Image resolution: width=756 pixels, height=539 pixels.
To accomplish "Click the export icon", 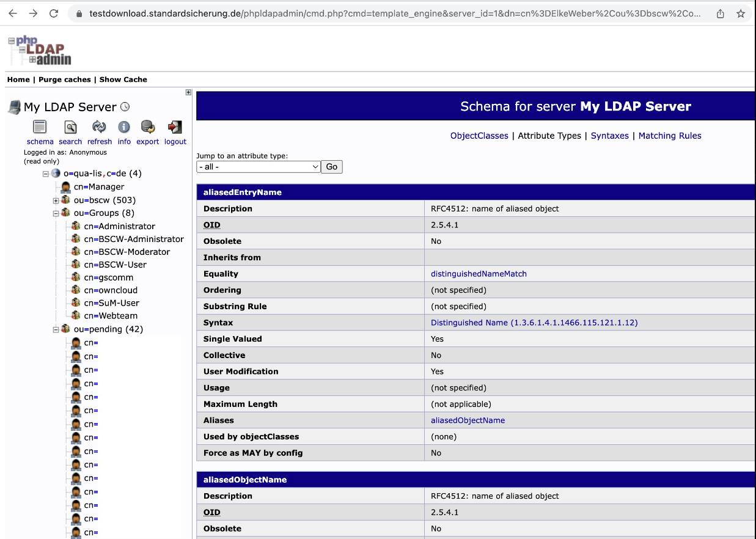I will click(147, 127).
